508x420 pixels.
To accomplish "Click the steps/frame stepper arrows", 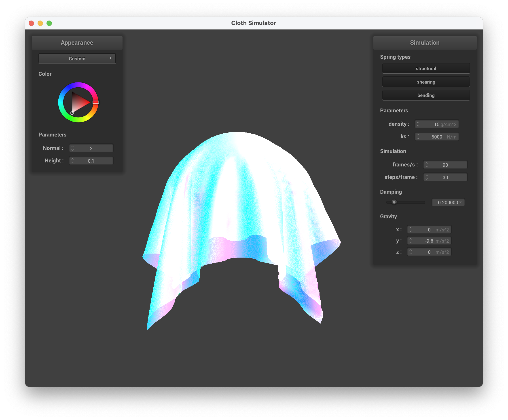I will tap(426, 177).
